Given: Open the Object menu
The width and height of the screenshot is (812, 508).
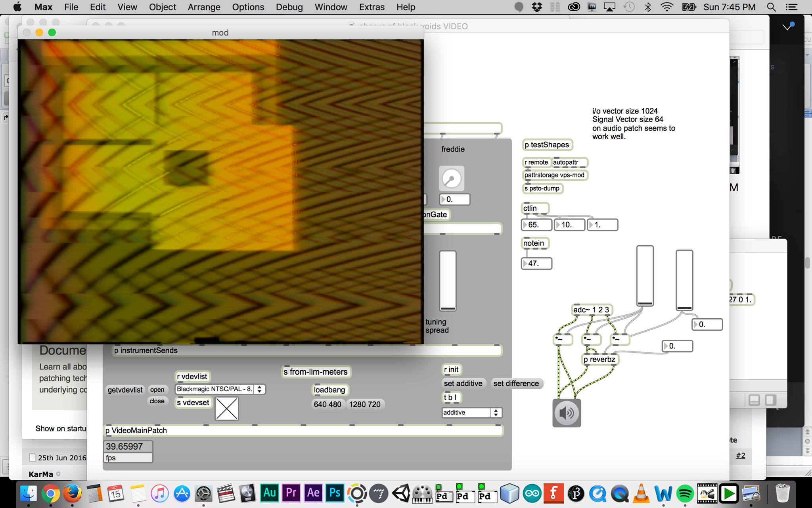Looking at the screenshot, I should (x=163, y=7).
